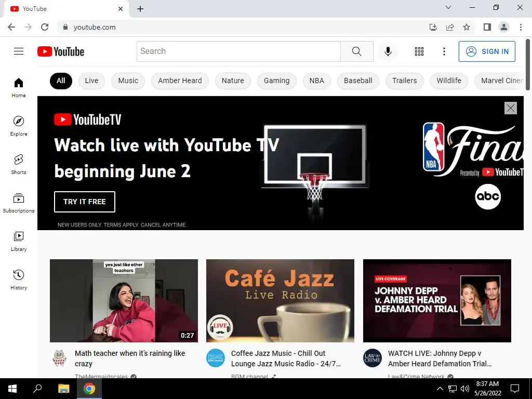Open Café Jazz Live Radio thumbnail
This screenshot has width=532, height=399.
tap(280, 301)
